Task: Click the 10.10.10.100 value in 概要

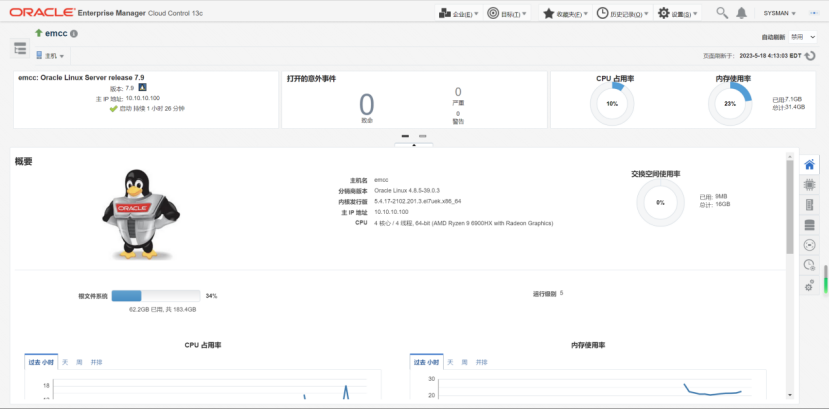Action: pyautogui.click(x=391, y=212)
